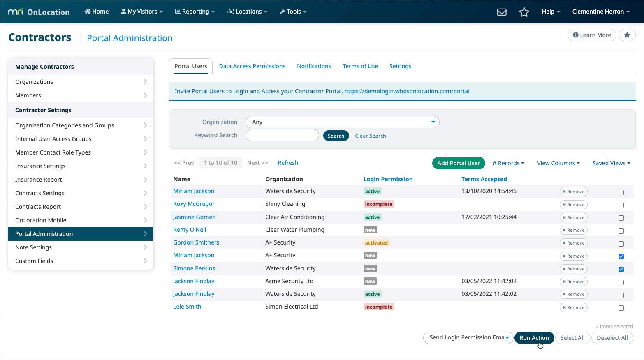Open Organizations in sidebar
The height and width of the screenshot is (360, 644).
tap(81, 82)
